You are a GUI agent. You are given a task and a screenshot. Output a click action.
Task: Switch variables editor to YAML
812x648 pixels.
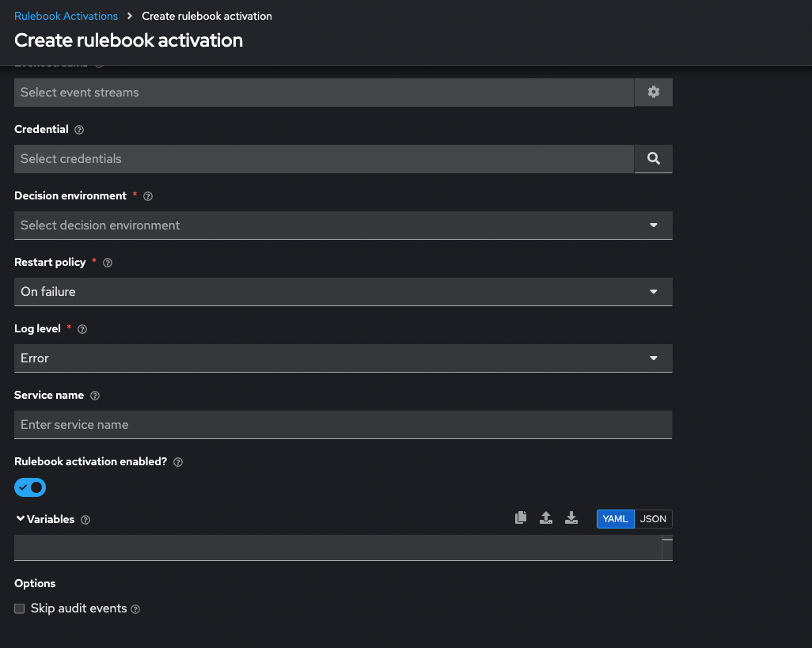pyautogui.click(x=615, y=519)
